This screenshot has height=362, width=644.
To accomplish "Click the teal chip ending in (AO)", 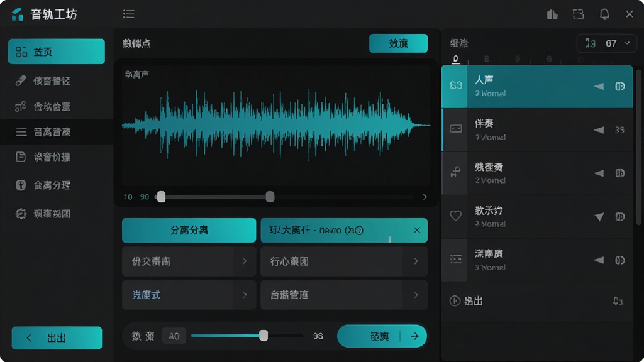I will 344,230.
